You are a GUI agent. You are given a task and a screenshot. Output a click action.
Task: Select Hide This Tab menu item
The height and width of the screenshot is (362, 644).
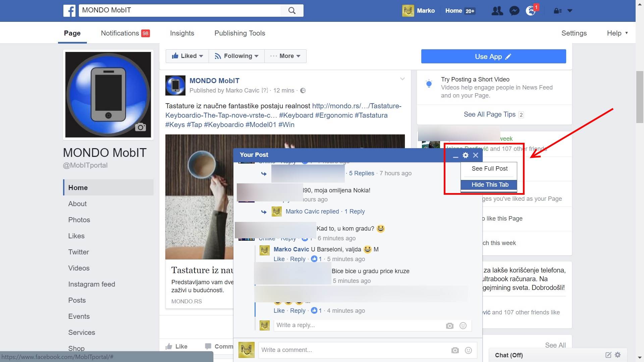coord(490,185)
